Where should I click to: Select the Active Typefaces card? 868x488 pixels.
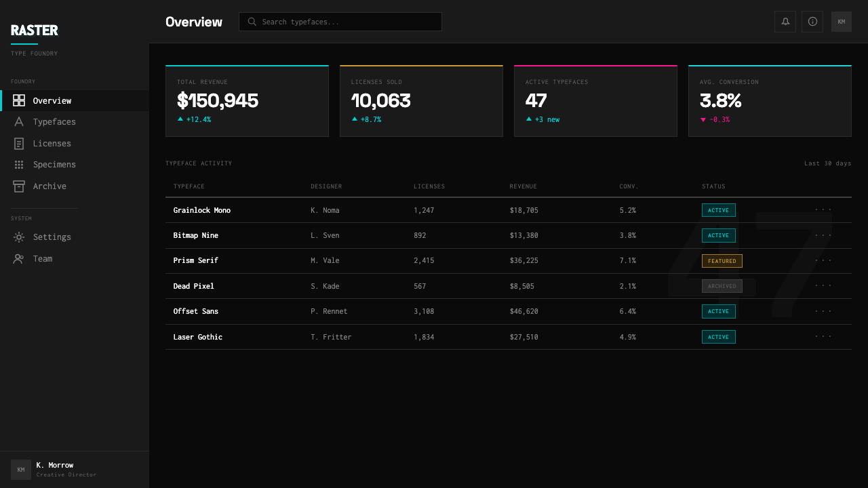[x=595, y=101]
